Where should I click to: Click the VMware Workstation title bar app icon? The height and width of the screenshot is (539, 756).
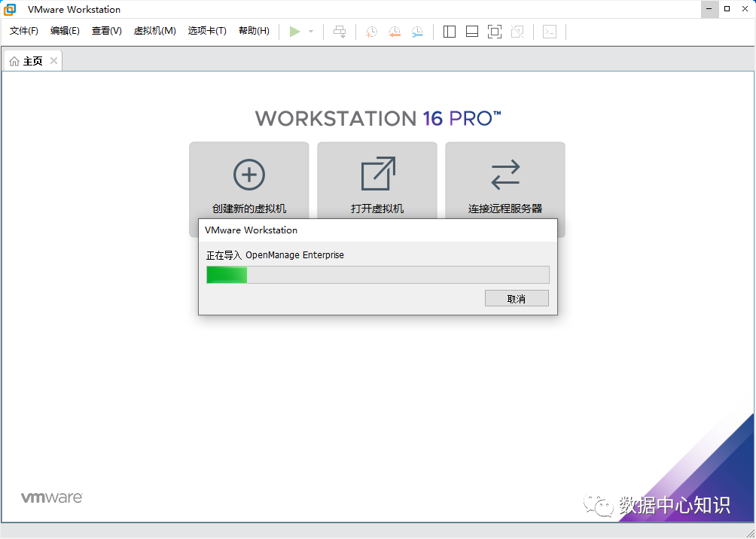[x=10, y=9]
